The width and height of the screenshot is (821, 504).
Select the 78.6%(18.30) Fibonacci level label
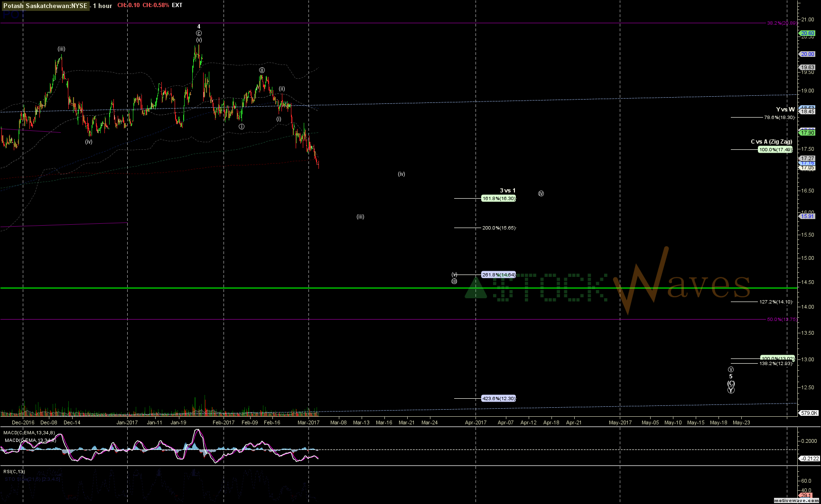coord(779,117)
